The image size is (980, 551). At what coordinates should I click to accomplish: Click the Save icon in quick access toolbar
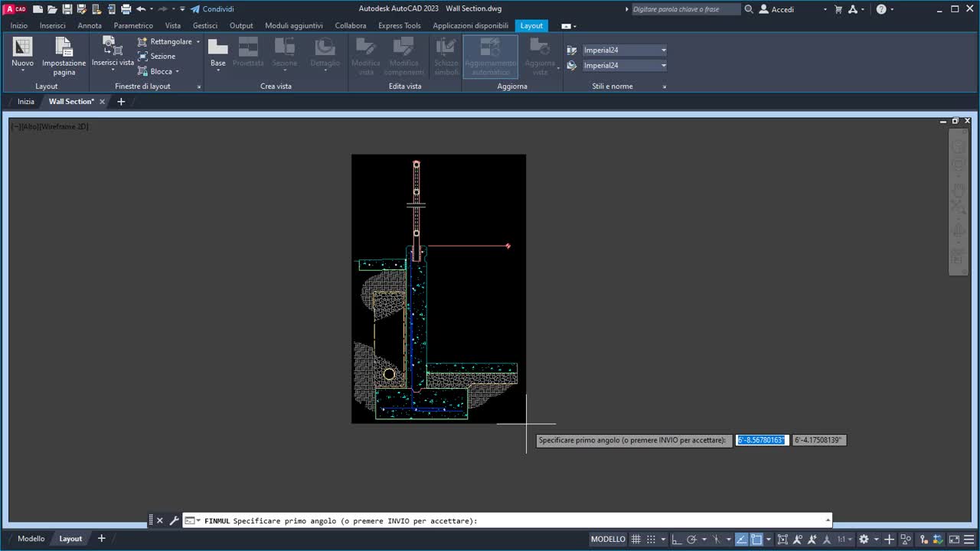[x=67, y=9]
